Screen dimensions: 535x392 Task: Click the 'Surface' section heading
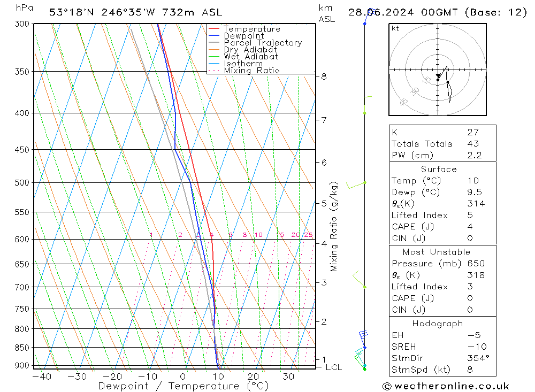pyautogui.click(x=439, y=169)
